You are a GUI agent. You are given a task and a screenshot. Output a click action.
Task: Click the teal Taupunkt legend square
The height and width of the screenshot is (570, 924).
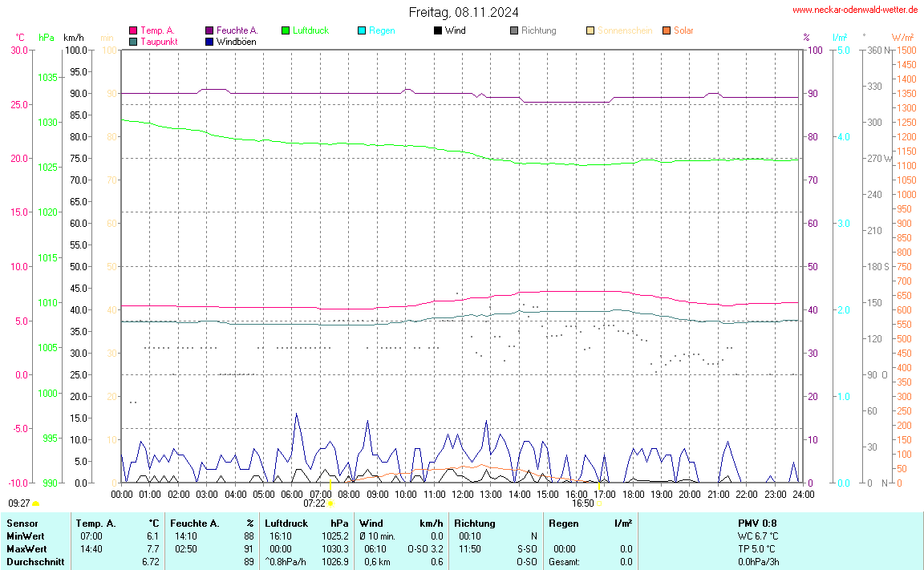133,41
